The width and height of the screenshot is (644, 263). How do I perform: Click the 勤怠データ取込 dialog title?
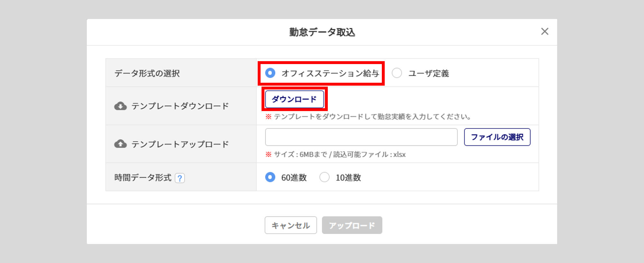[322, 32]
